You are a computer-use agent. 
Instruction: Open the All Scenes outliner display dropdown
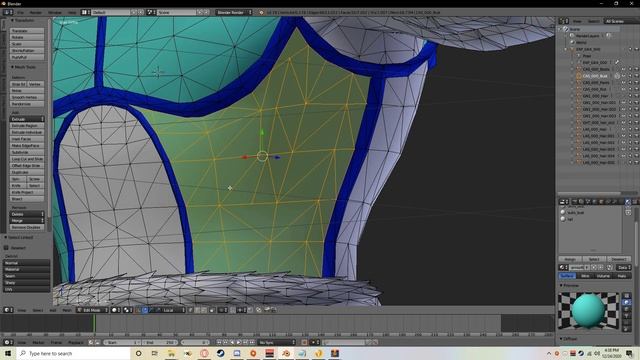click(621, 21)
